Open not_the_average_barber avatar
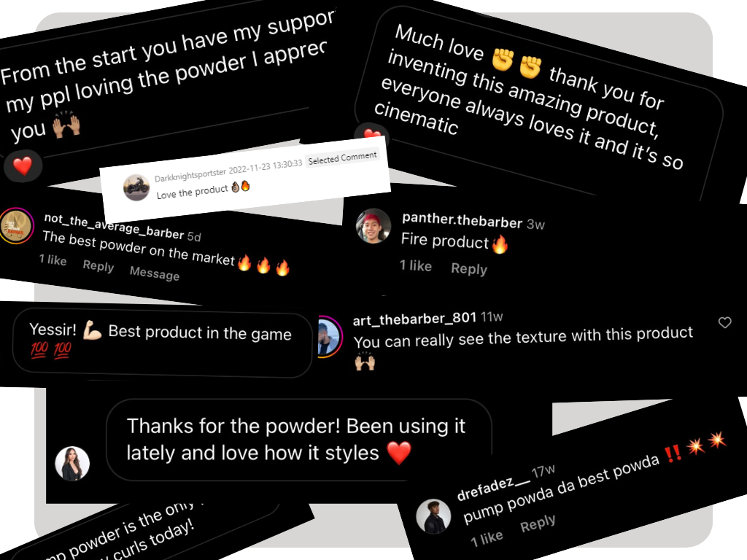 pos(16,226)
